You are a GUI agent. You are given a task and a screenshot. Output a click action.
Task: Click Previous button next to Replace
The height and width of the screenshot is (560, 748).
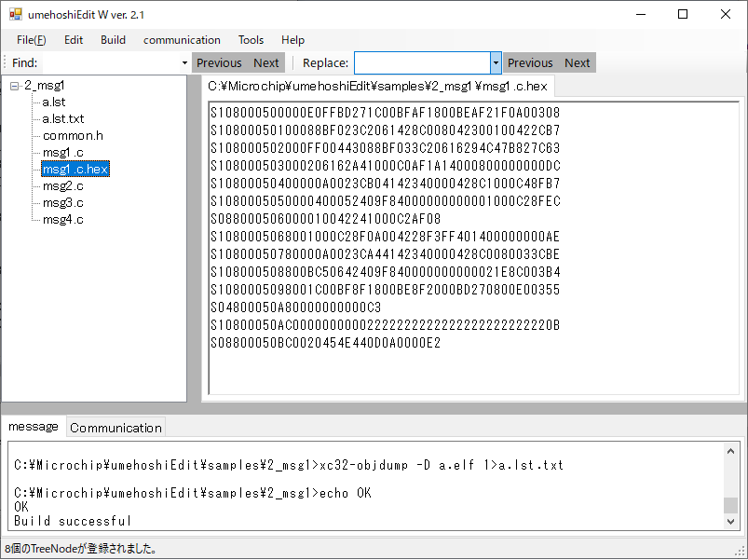(530, 63)
